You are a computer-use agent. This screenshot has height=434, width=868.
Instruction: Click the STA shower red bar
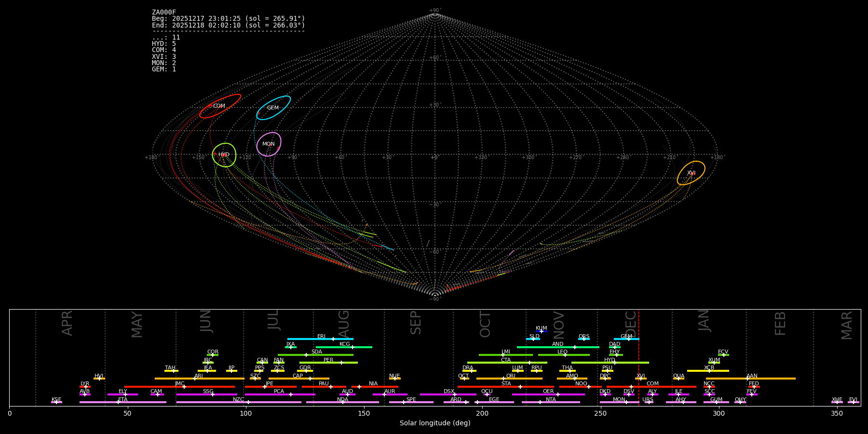(505, 387)
